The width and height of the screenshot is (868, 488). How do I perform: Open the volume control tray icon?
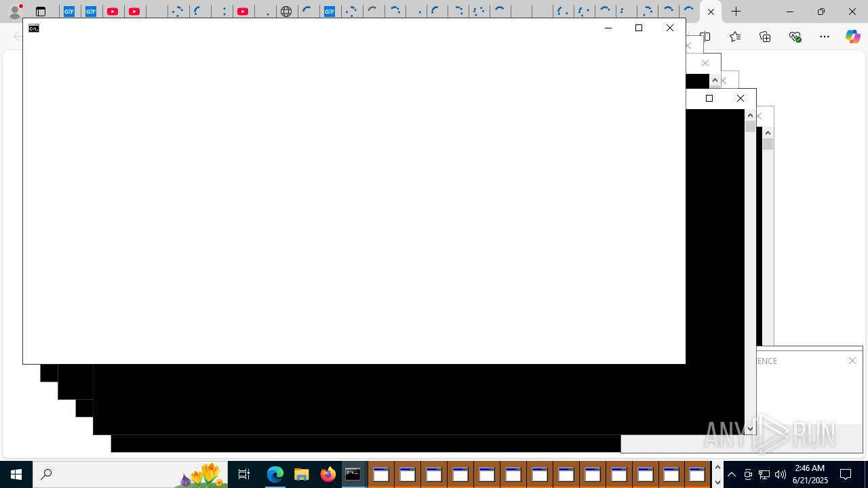(781, 474)
